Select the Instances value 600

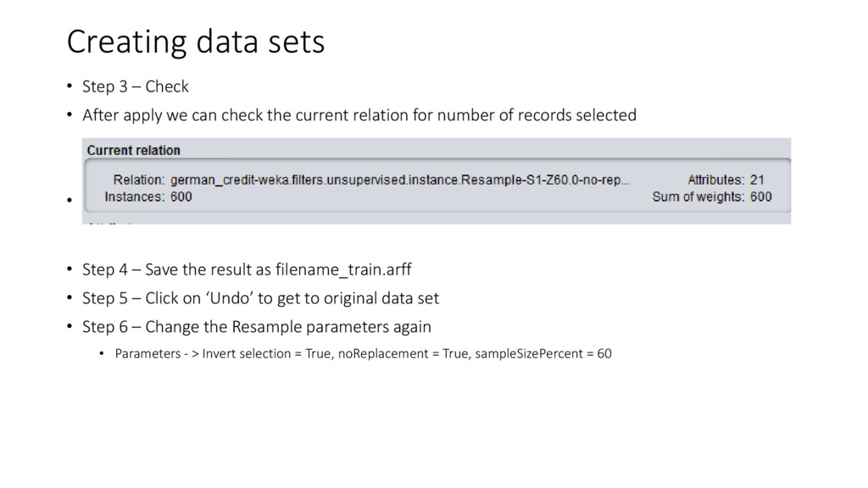tap(181, 197)
